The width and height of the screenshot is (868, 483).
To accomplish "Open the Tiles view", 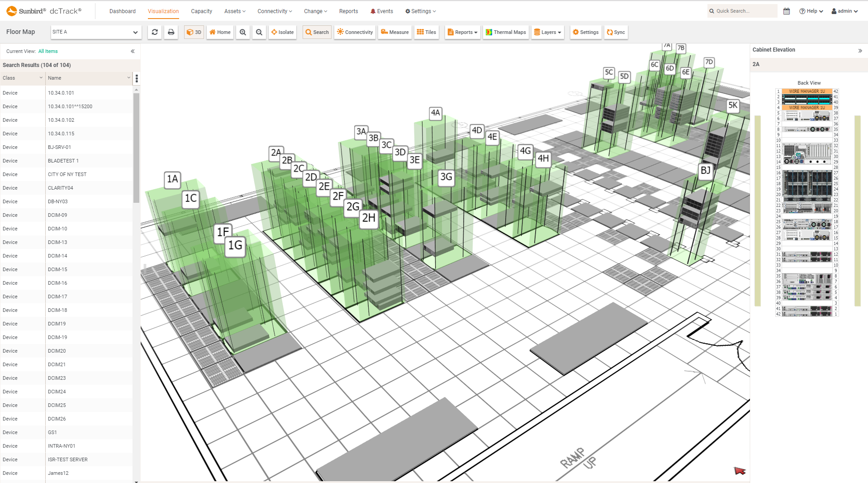I will 426,32.
